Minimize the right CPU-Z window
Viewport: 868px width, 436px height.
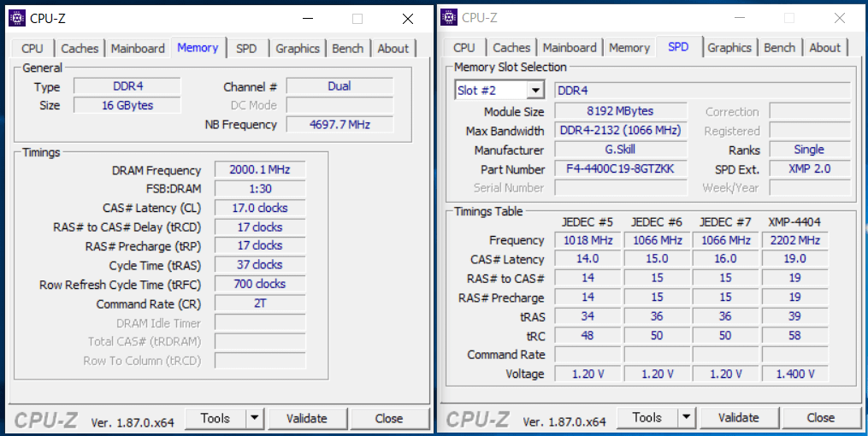click(x=740, y=18)
